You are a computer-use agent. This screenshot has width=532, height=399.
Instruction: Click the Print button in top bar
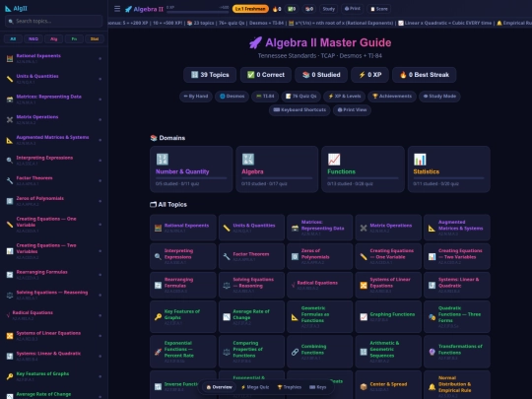tap(352, 9)
